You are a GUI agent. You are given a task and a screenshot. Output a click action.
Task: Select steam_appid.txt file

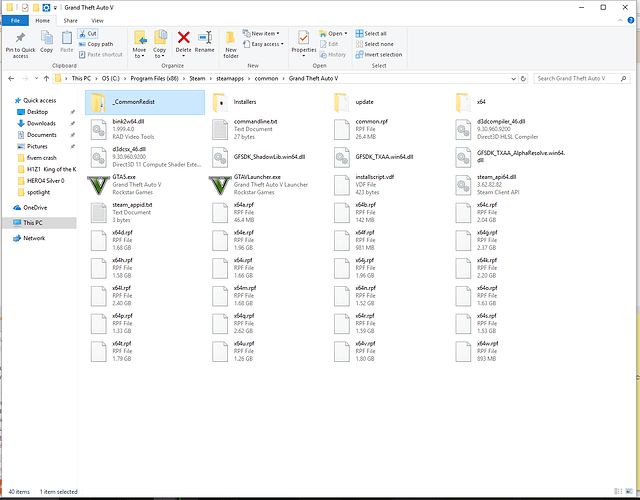[122, 212]
